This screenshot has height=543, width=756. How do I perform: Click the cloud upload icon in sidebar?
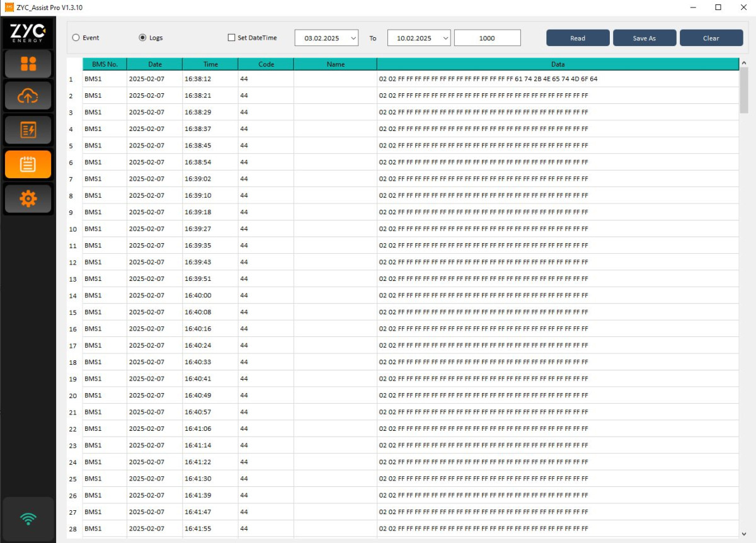click(x=28, y=96)
